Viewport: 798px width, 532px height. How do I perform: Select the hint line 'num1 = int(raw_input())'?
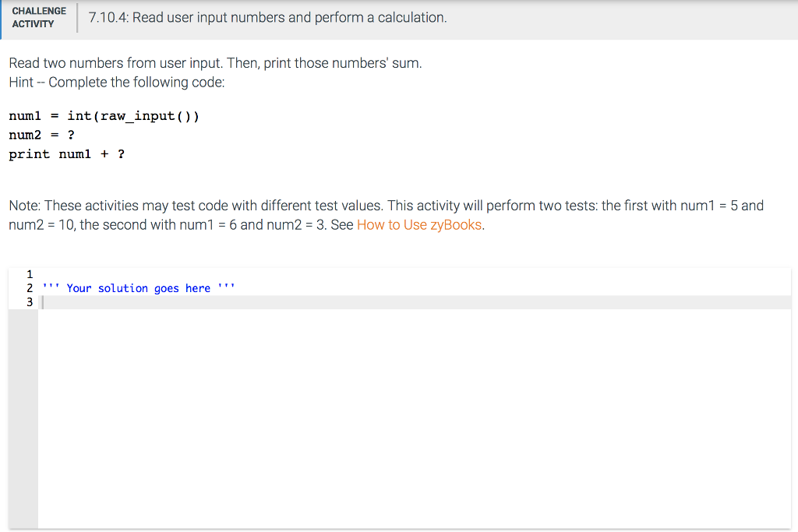pos(104,115)
